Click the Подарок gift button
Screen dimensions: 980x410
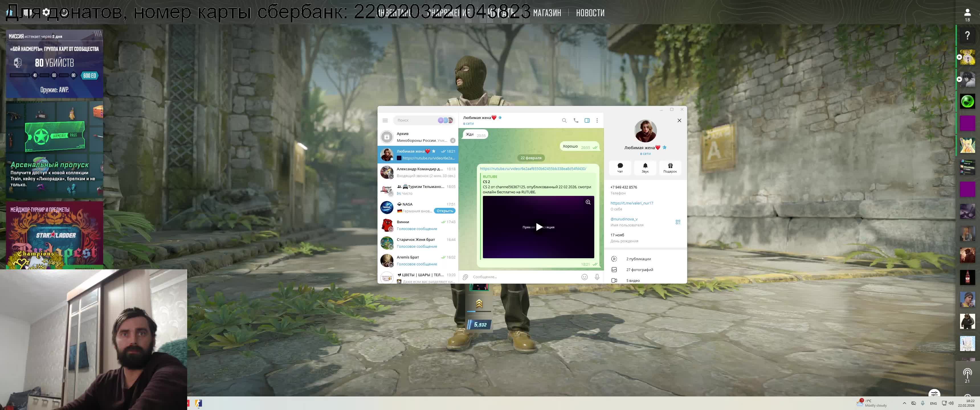[670, 168]
